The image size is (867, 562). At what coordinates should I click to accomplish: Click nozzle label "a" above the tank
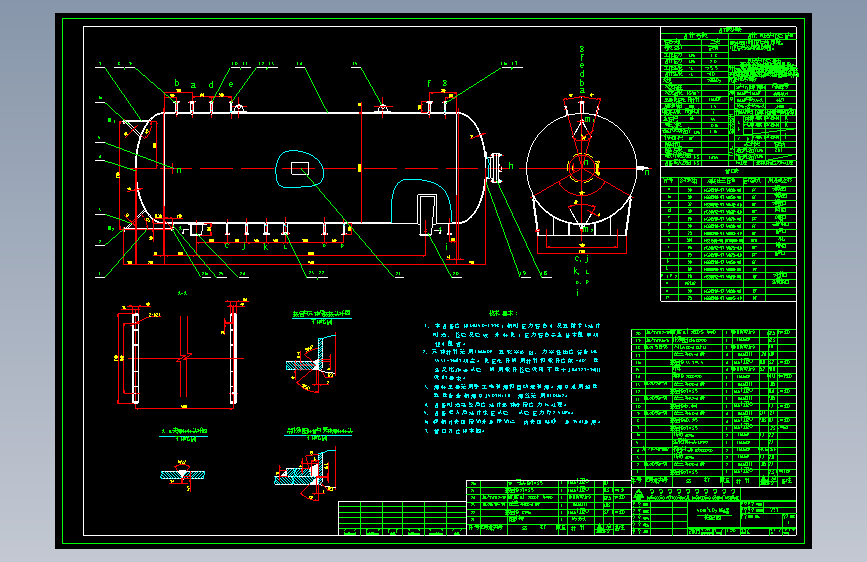(x=193, y=85)
